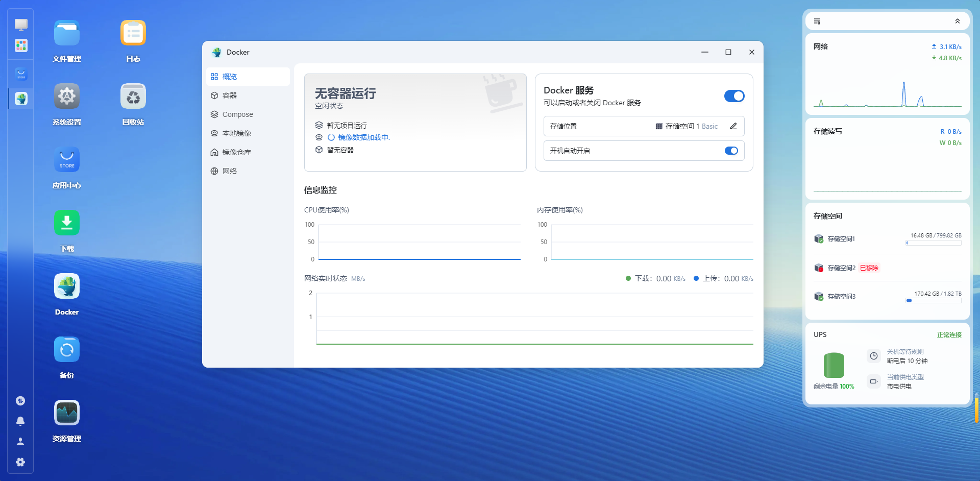
Task: Click the notification bell in the sidebar
Action: click(x=20, y=421)
